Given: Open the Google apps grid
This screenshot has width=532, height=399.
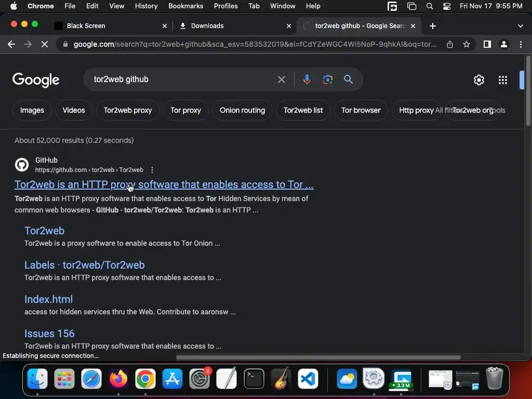Looking at the screenshot, I should tap(503, 80).
